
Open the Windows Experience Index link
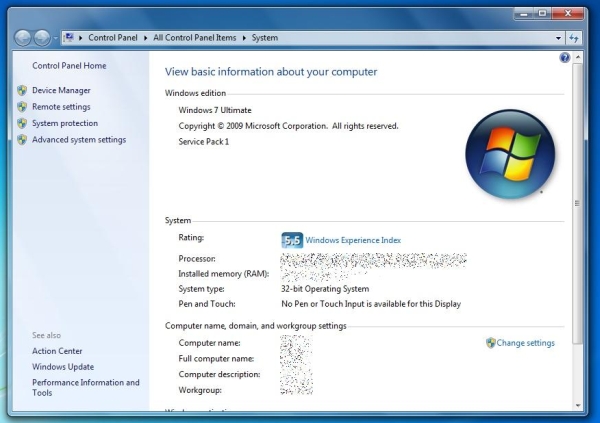coord(353,240)
